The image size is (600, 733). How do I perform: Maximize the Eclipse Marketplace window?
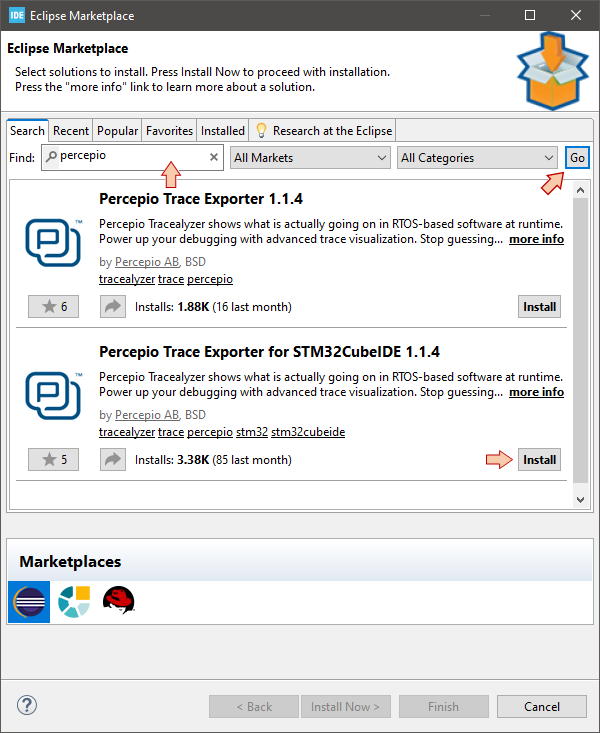[530, 15]
